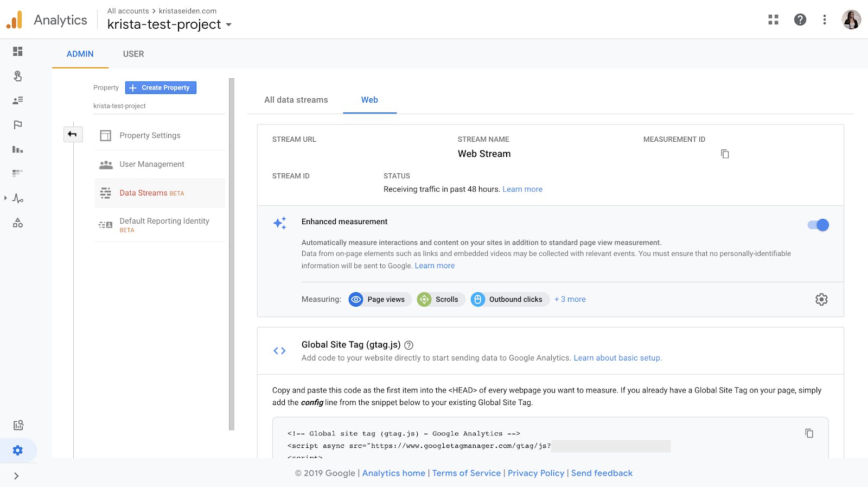Viewport: 868px width, 487px height.
Task: Open the report search icon near bottom of sidebar
Action: pyautogui.click(x=18, y=425)
